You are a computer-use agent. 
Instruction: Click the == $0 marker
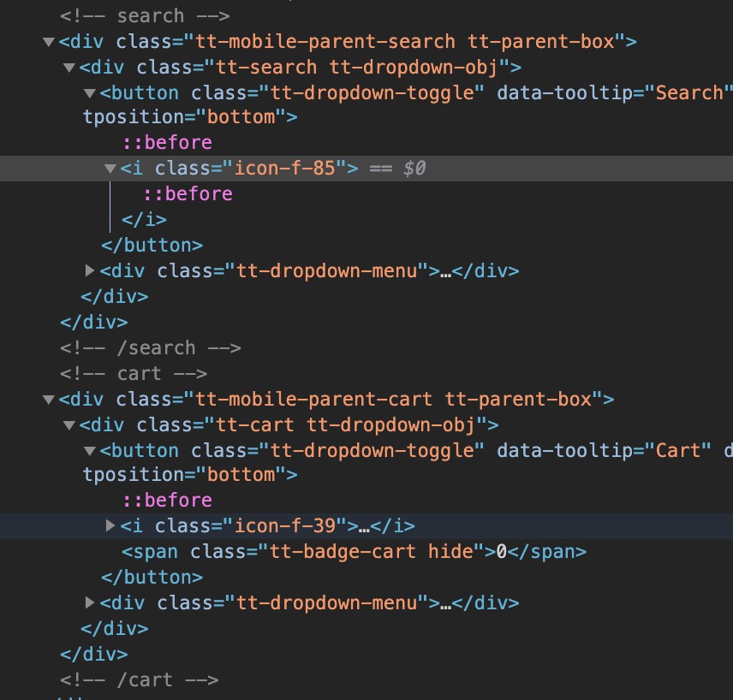397,169
